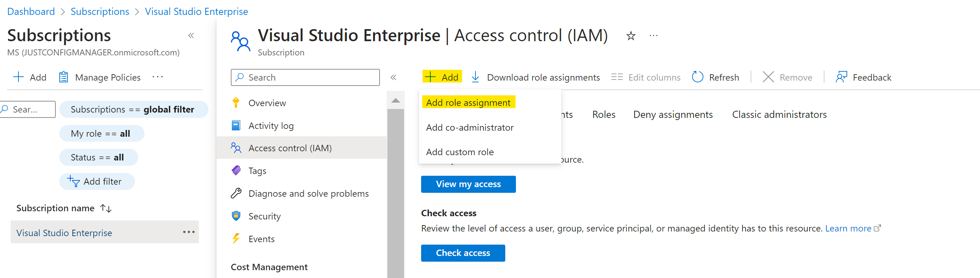This screenshot has height=278, width=980.
Task: Click the Security shield icon
Action: 236,216
